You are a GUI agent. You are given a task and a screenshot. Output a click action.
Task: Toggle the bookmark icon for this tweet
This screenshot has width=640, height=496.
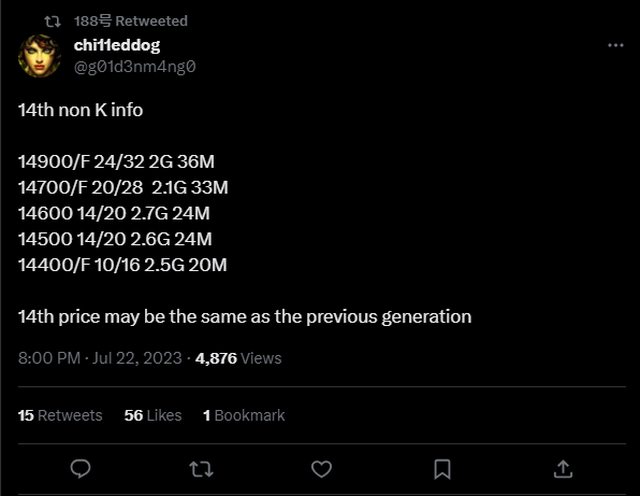(x=442, y=468)
